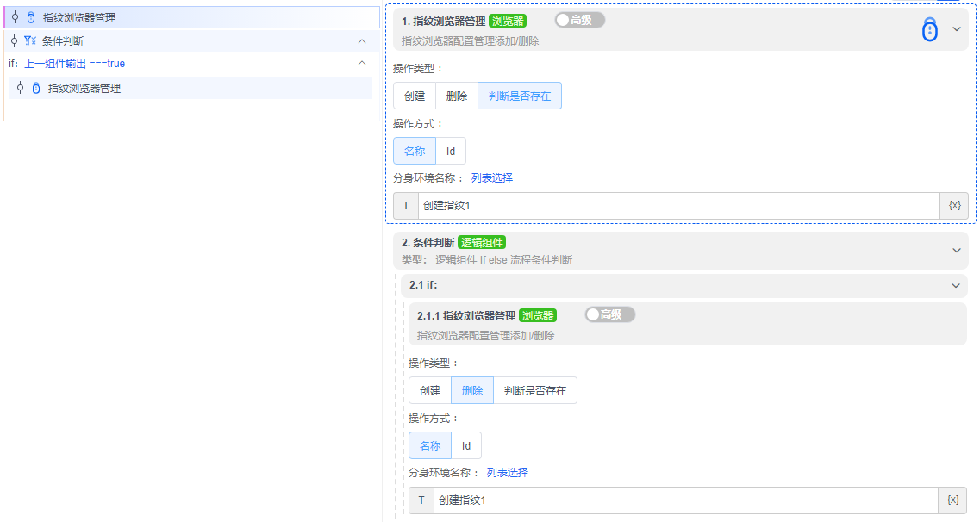Select Id operation mode on step 1

[451, 150]
